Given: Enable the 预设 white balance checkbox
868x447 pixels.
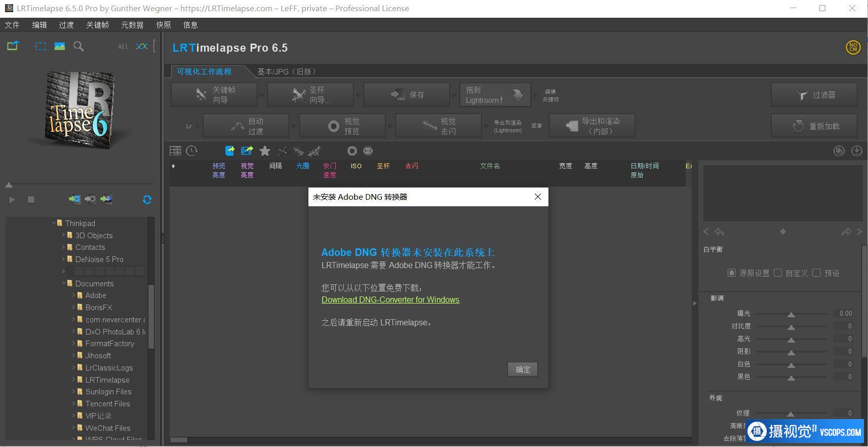Looking at the screenshot, I should pos(816,273).
